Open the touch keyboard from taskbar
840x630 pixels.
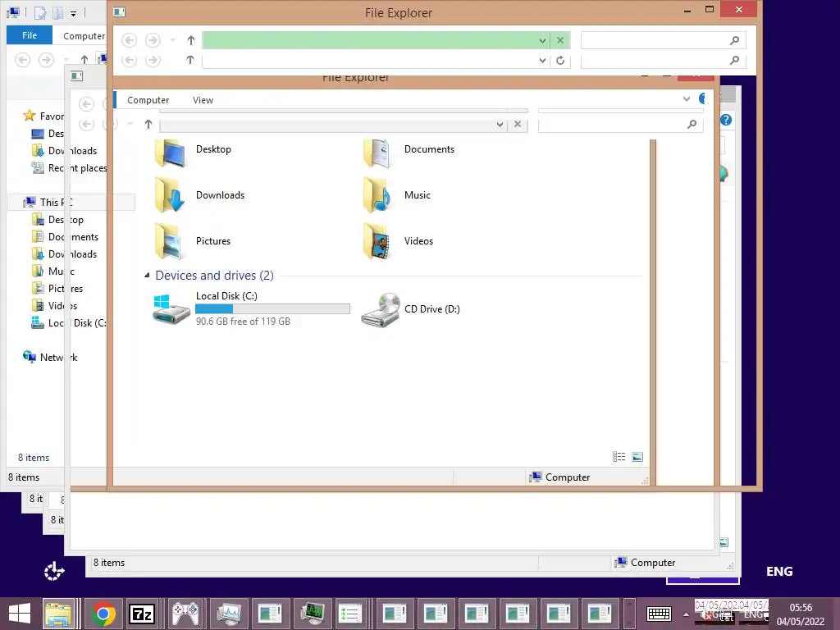click(x=659, y=614)
